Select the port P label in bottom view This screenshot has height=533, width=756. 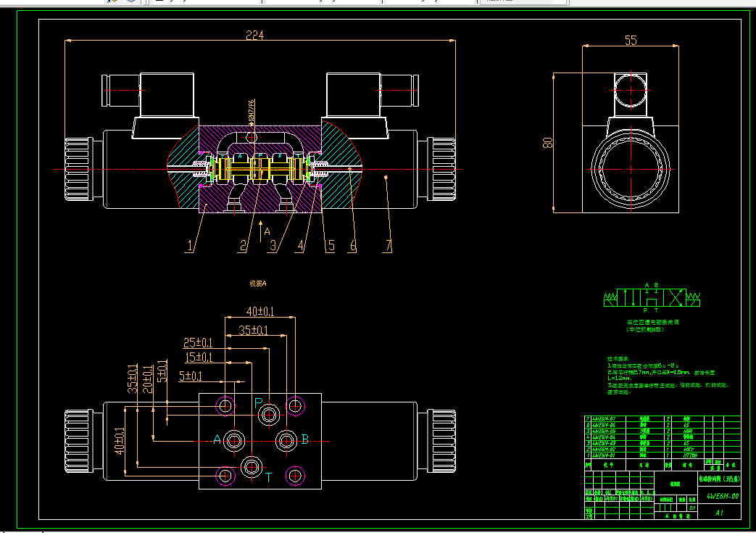click(258, 402)
